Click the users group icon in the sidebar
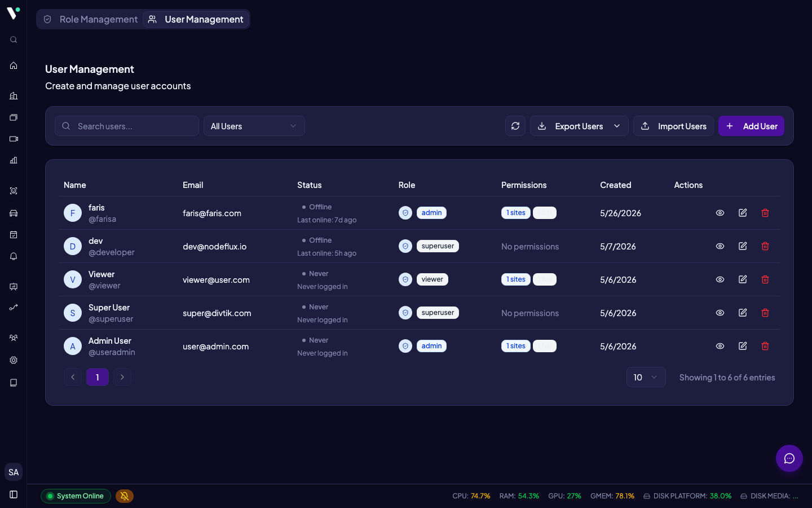Screen dimensions: 812x508 tap(14, 338)
